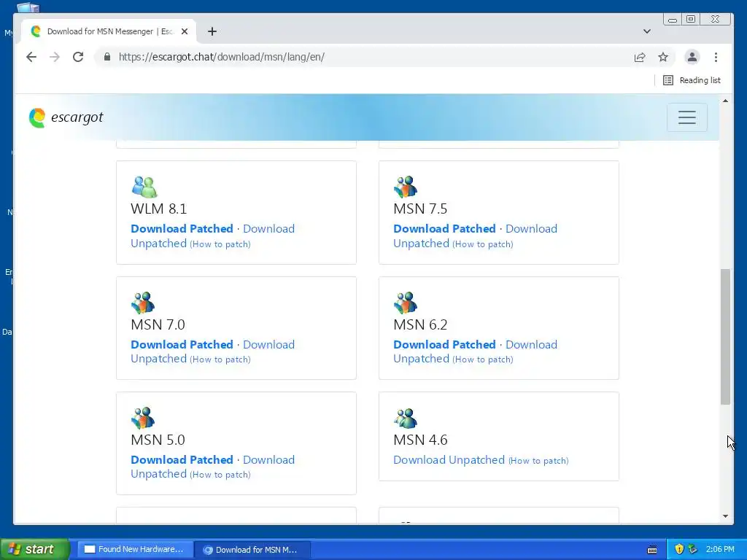The width and height of the screenshot is (747, 560).
Task: Download Patched WLM 8.1
Action: (182, 228)
